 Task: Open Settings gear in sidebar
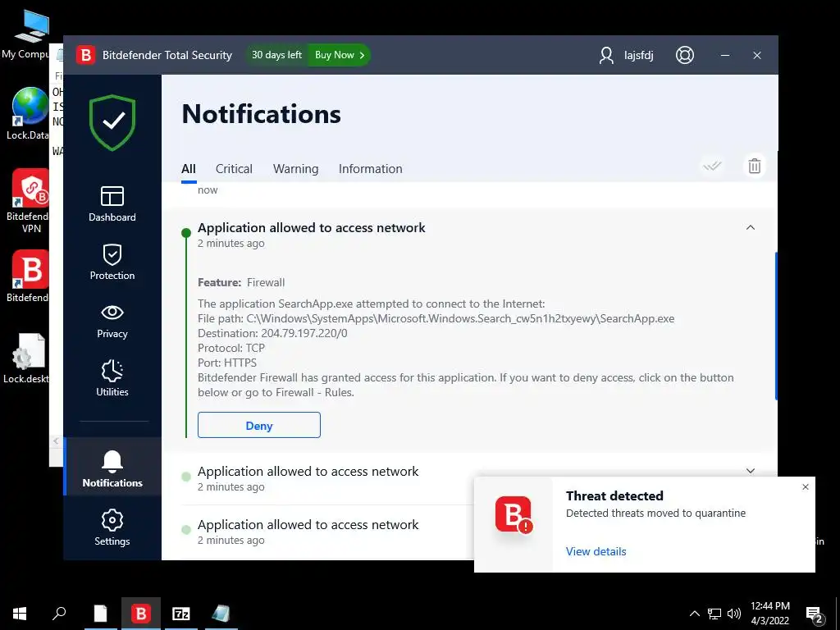(112, 527)
